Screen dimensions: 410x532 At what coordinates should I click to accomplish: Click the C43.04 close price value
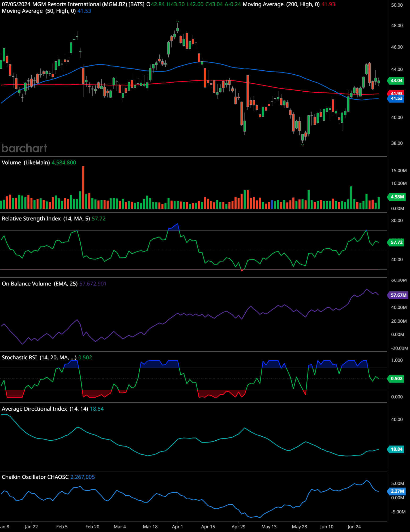[x=214, y=4]
